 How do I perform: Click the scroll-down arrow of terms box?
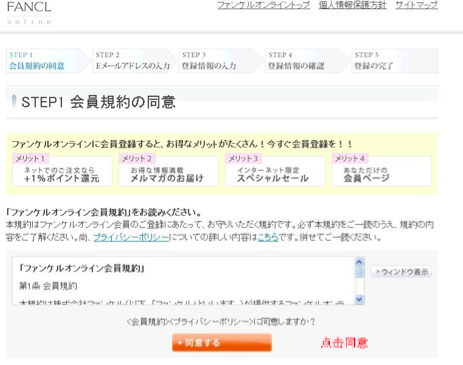pyautogui.click(x=359, y=299)
